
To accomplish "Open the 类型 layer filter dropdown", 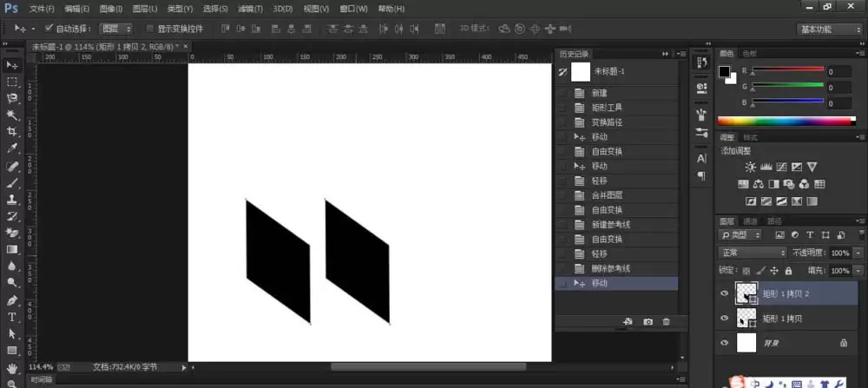I will click(740, 234).
